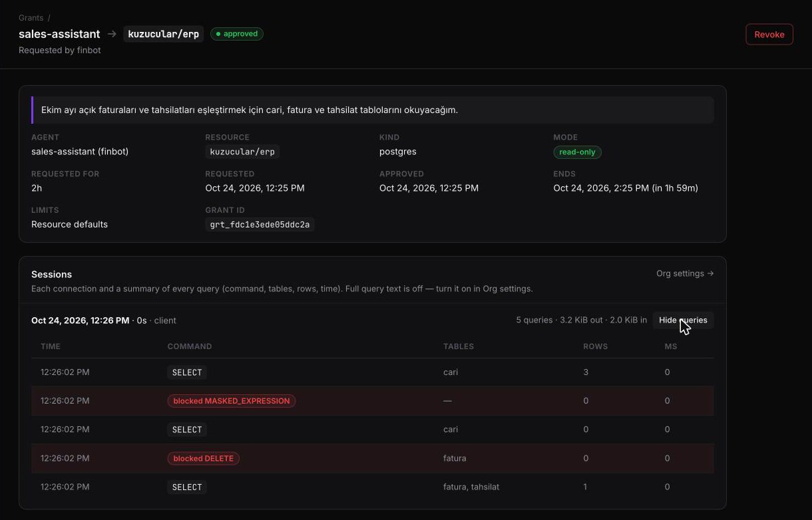Image resolution: width=812 pixels, height=520 pixels.
Task: Click the blocked MASKED_EXPRESSION badge
Action: 232,401
